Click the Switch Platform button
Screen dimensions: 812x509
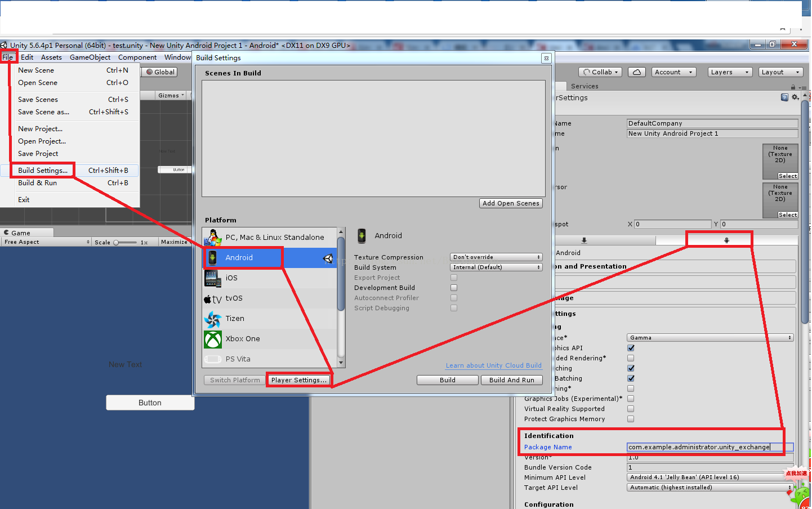click(235, 380)
